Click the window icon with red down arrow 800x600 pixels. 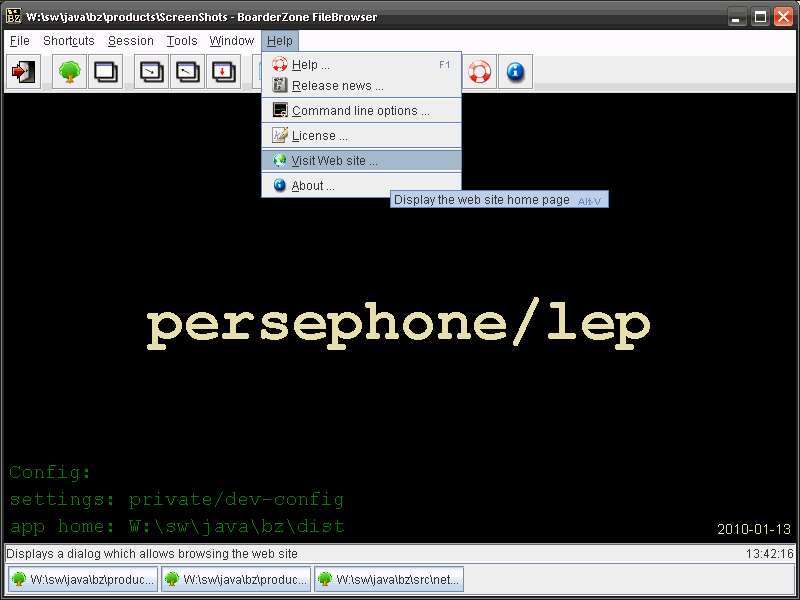(223, 72)
